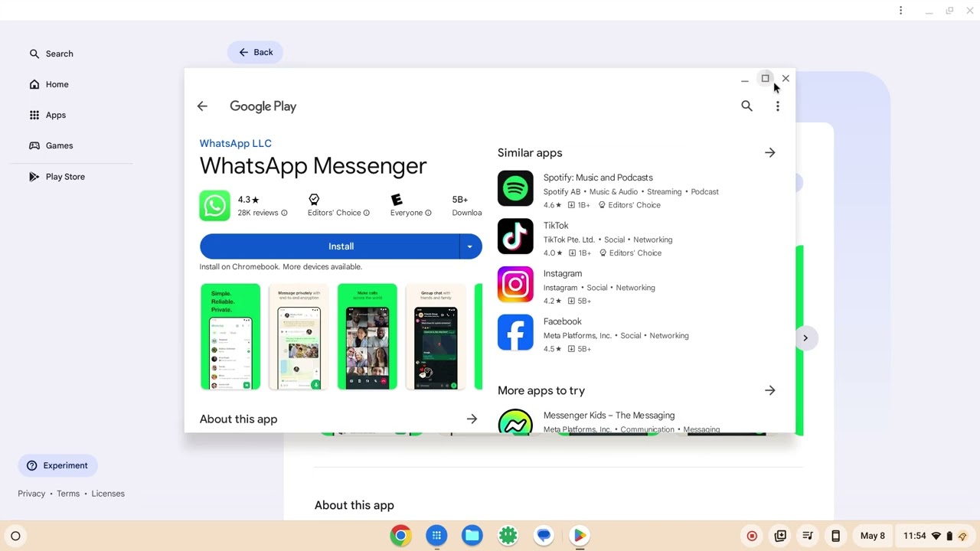Viewport: 980px width, 551px height.
Task: Click next screenshot chevron in background
Action: (805, 338)
